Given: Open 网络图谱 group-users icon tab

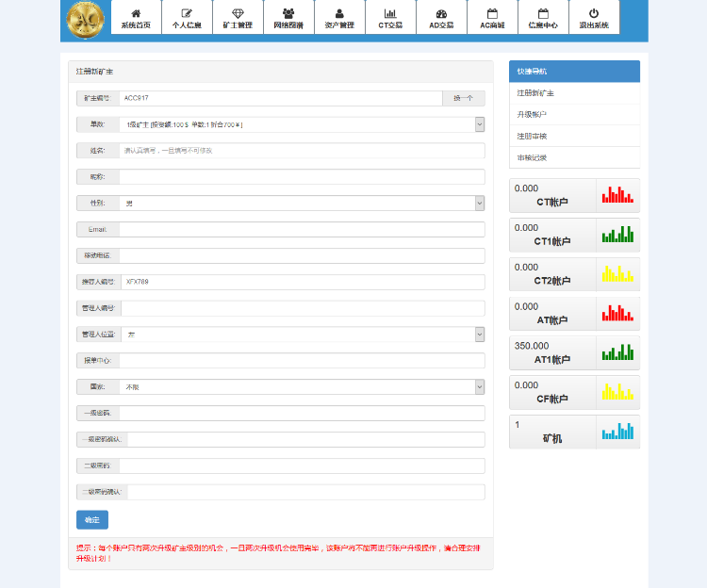Looking at the screenshot, I should point(288,18).
